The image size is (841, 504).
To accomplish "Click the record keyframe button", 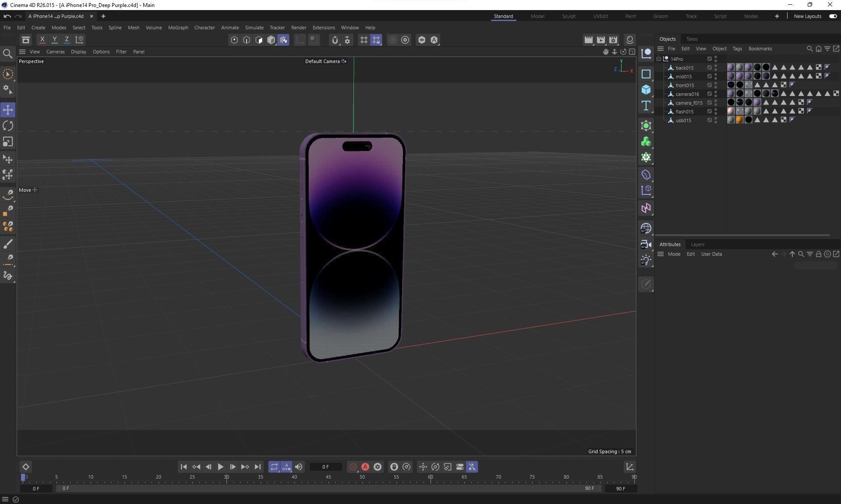I will (353, 467).
